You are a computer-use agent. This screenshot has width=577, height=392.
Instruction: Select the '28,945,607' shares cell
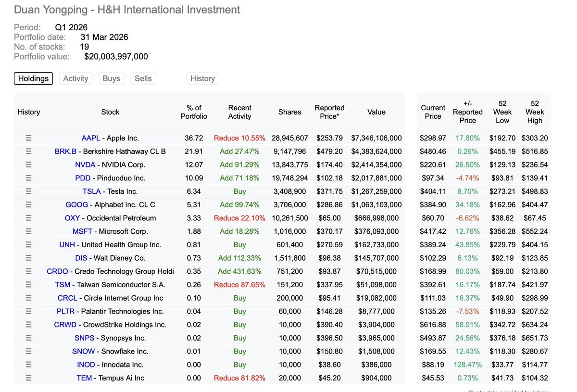(x=289, y=138)
